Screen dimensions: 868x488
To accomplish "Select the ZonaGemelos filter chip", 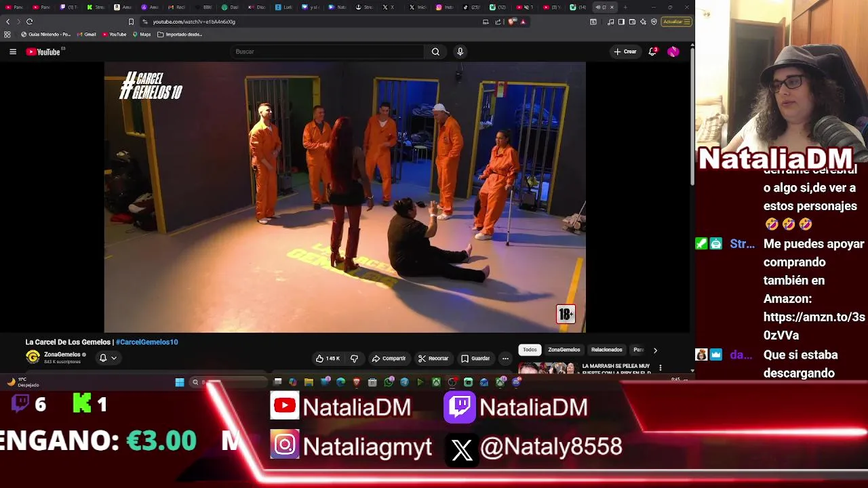I will (x=564, y=350).
